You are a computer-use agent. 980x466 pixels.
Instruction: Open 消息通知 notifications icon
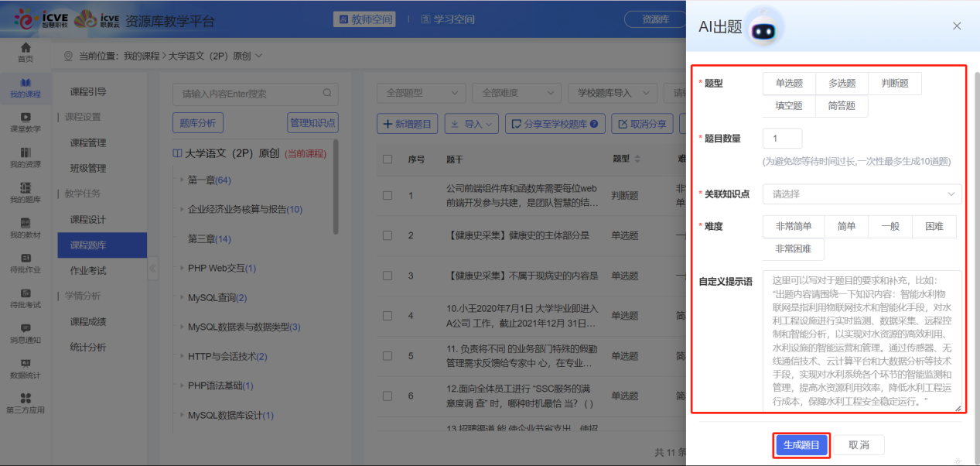click(x=24, y=334)
